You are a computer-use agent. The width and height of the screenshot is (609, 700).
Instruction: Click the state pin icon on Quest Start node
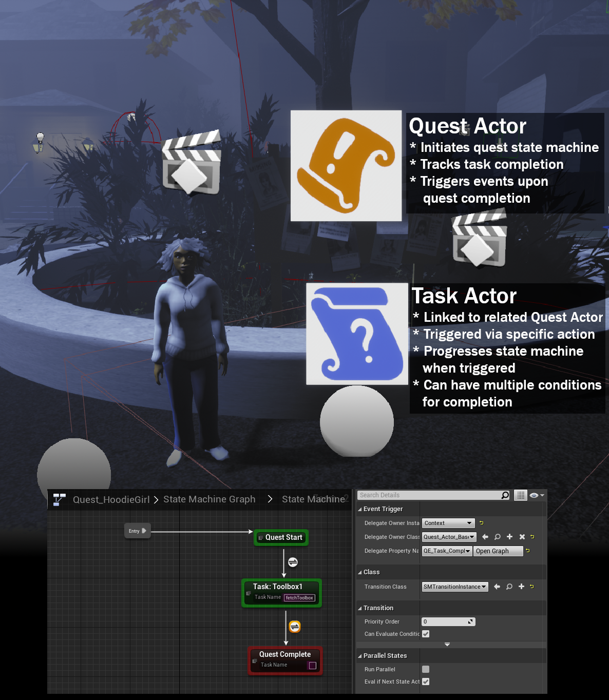point(260,538)
